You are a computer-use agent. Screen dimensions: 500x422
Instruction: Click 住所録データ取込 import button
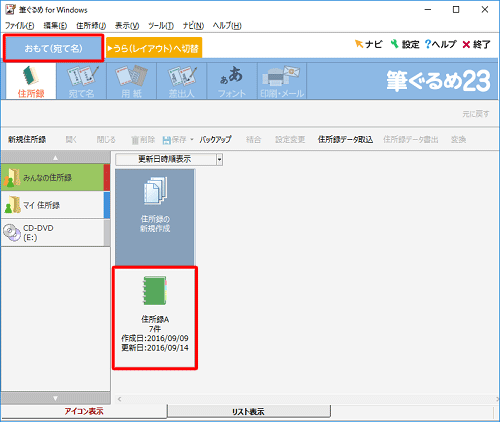click(x=345, y=139)
